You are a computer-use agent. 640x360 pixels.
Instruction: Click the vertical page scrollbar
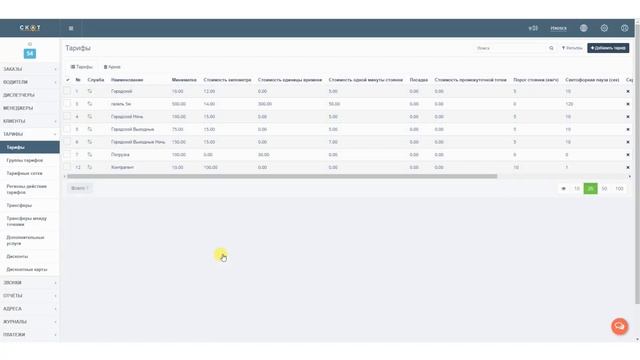tap(637, 163)
